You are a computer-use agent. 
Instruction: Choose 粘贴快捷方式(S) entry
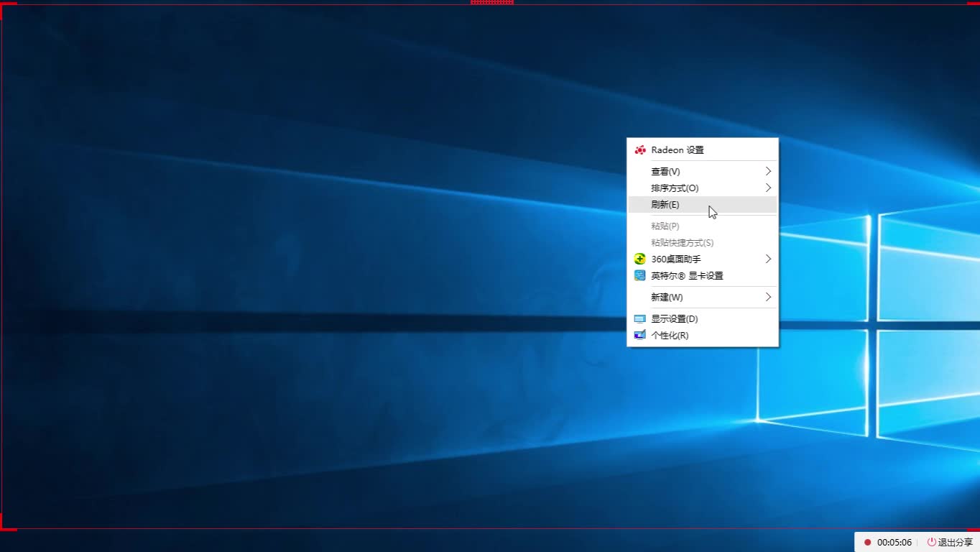702,243
